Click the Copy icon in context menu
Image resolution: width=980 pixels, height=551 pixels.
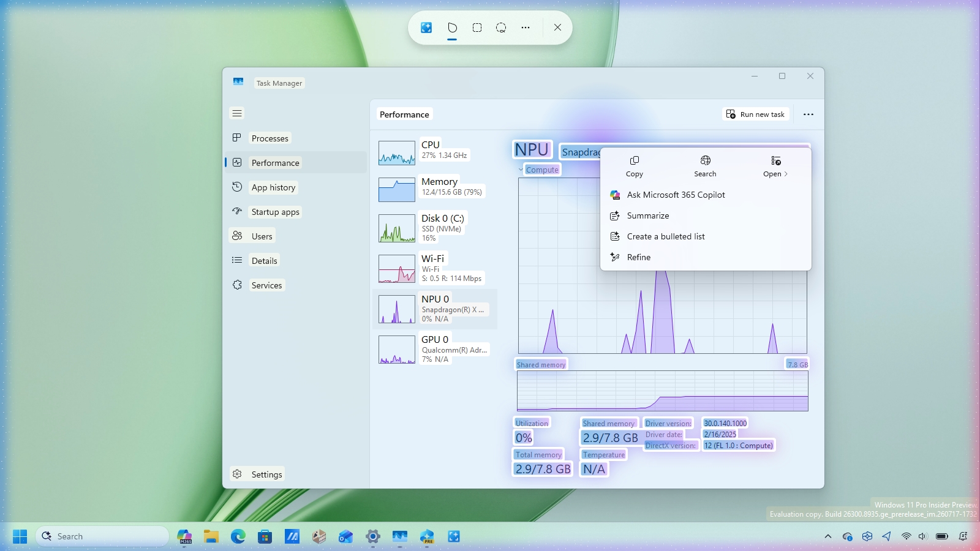coord(635,166)
